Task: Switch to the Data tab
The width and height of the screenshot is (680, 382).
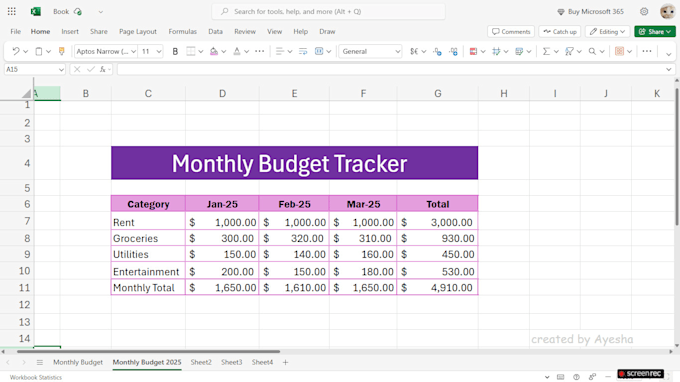Action: 216,32
